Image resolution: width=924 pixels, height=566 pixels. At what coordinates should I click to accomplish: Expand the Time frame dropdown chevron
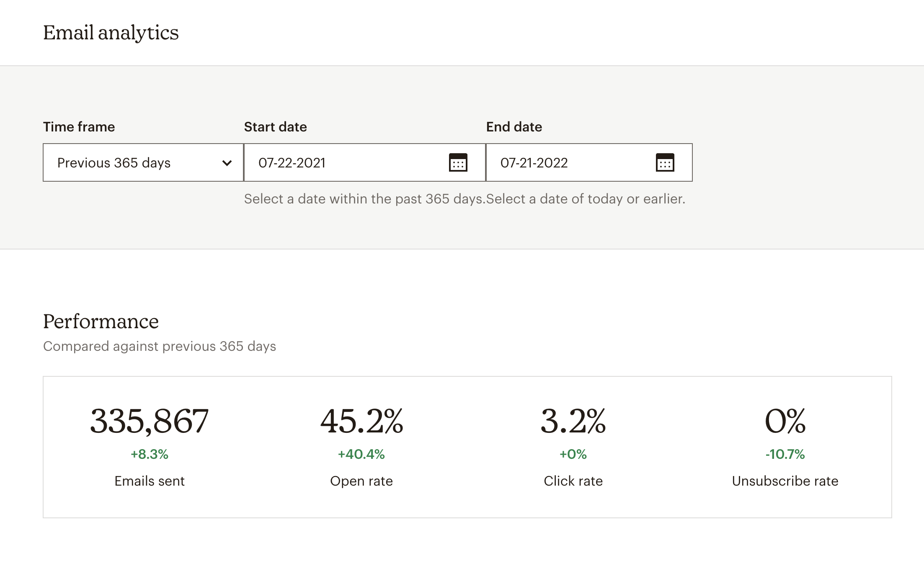pyautogui.click(x=227, y=163)
